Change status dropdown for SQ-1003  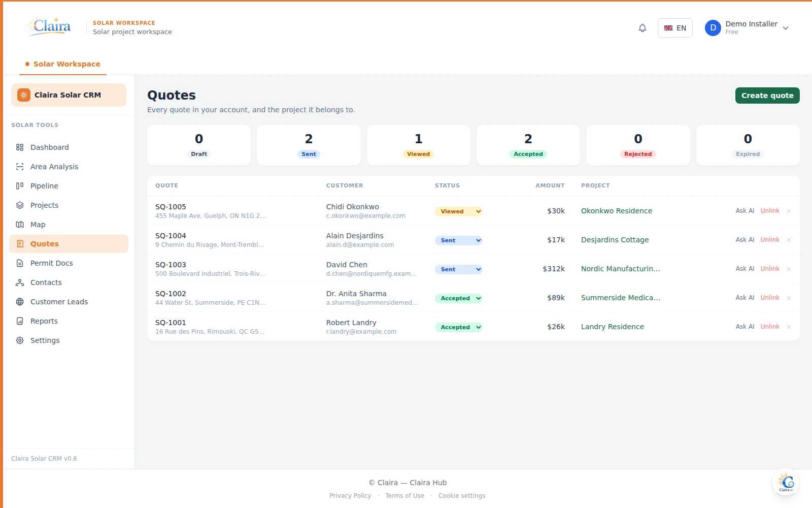(458, 269)
